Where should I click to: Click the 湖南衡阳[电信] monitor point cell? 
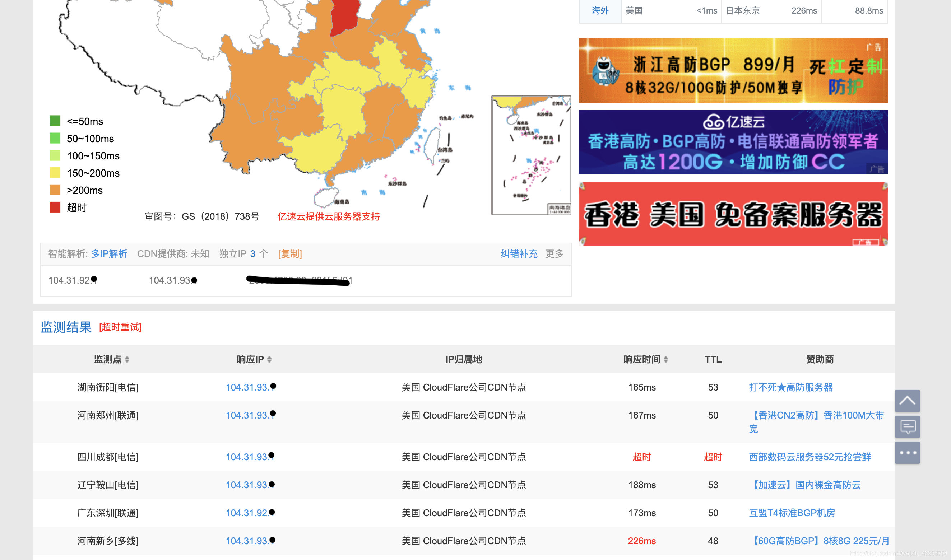tap(108, 387)
